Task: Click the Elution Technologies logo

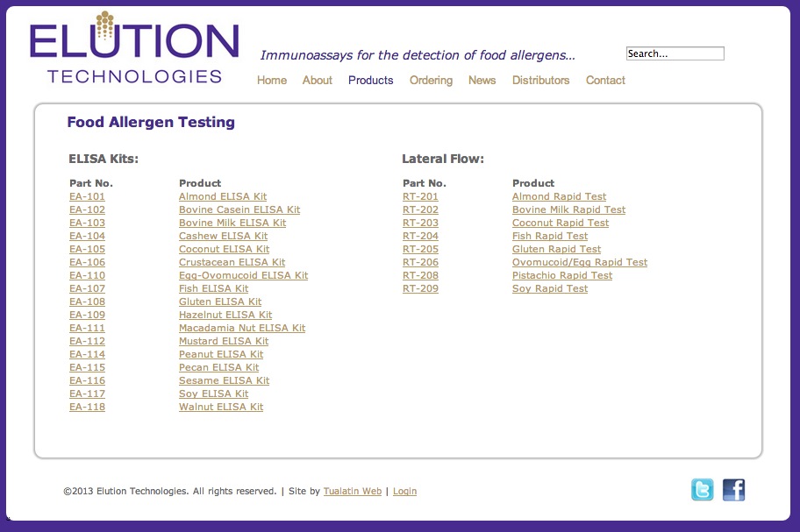Action: click(x=134, y=47)
